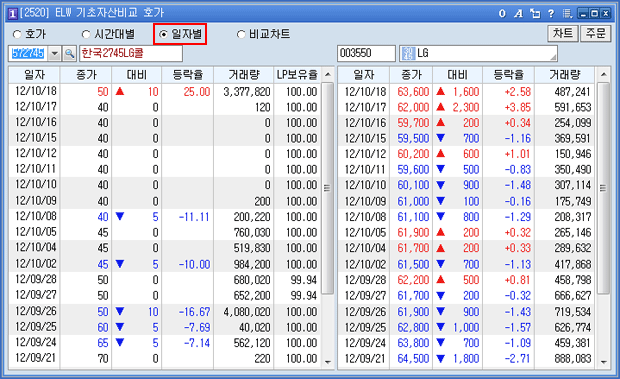Select the +1.01 change rate cell
The width and height of the screenshot is (620, 379).
(x=508, y=154)
